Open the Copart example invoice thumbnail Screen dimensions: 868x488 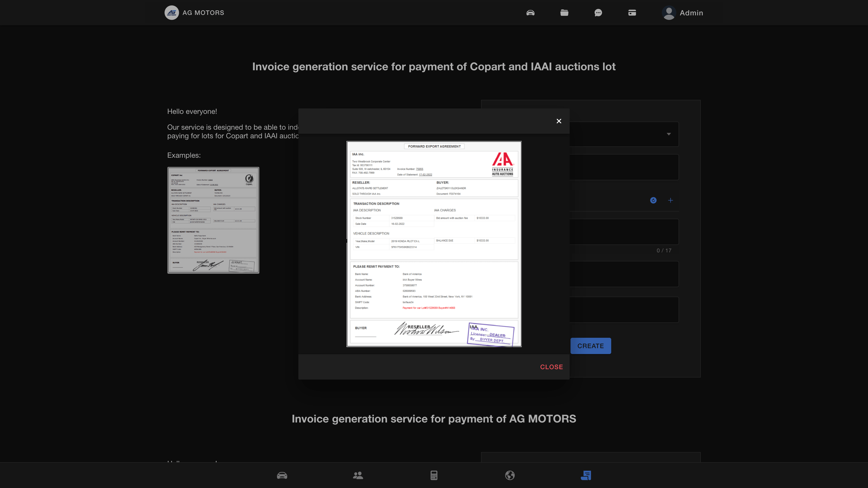pyautogui.click(x=213, y=220)
